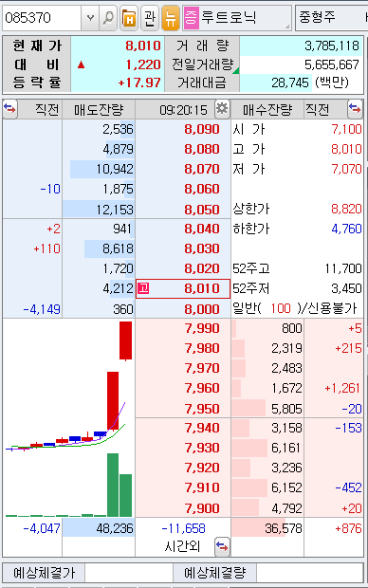
Task: Open the orange H history icon
Action: pyautogui.click(x=129, y=18)
